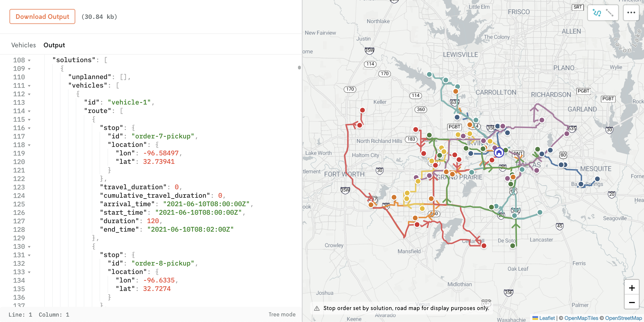Select the Output tab
This screenshot has height=322, width=644.
[x=54, y=45]
